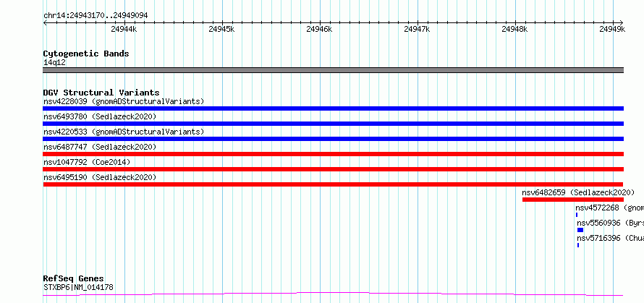Click the 24948k ruler tick label
644x303 pixels.
[x=514, y=29]
